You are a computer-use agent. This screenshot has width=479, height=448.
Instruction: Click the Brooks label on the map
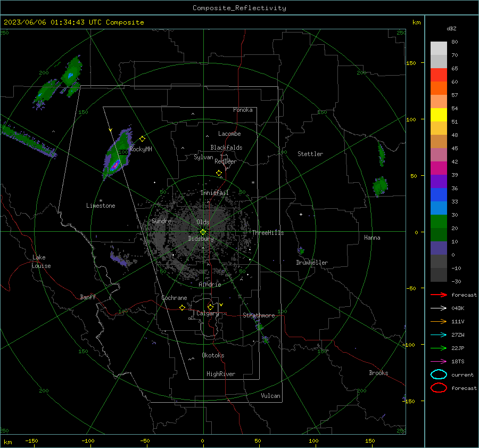coord(378,373)
